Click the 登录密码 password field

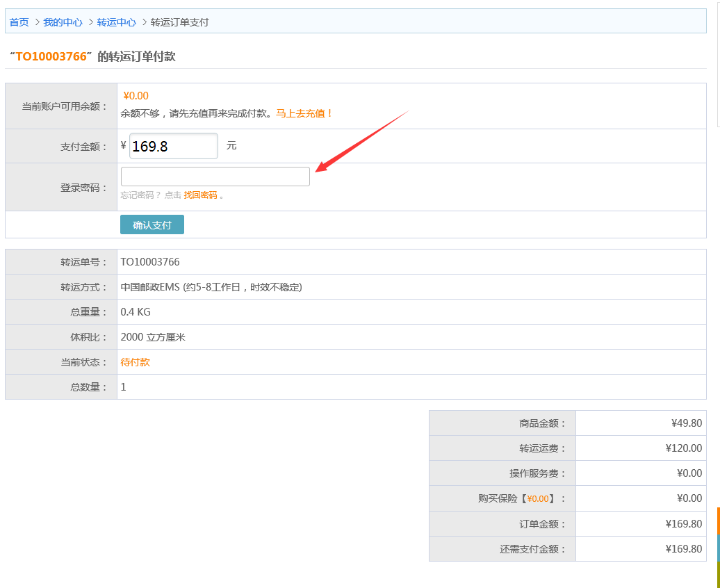215,177
